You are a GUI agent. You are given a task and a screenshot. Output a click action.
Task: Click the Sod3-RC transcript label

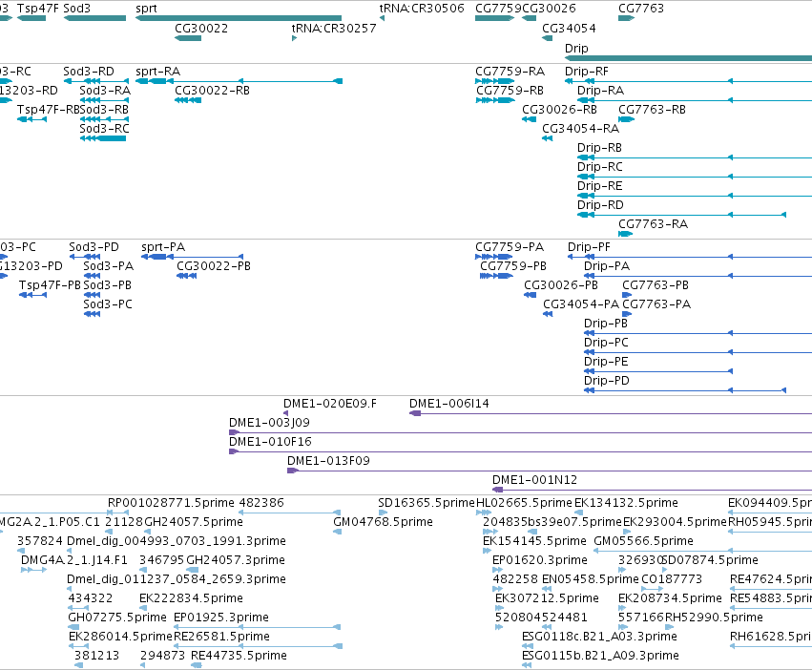[104, 129]
